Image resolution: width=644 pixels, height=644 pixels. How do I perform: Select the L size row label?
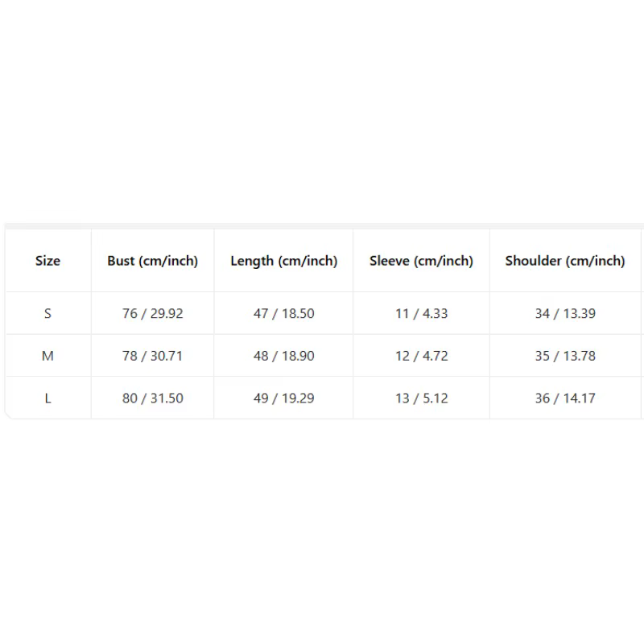click(x=47, y=398)
